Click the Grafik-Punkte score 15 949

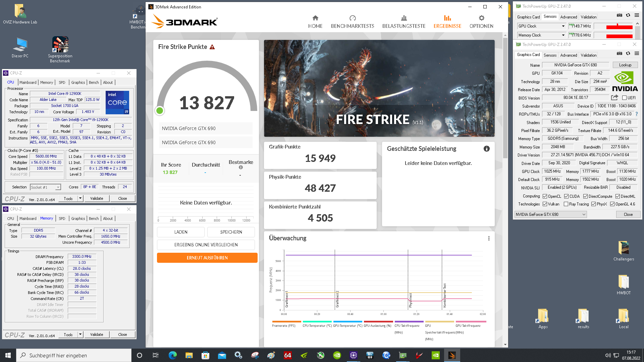320,158
